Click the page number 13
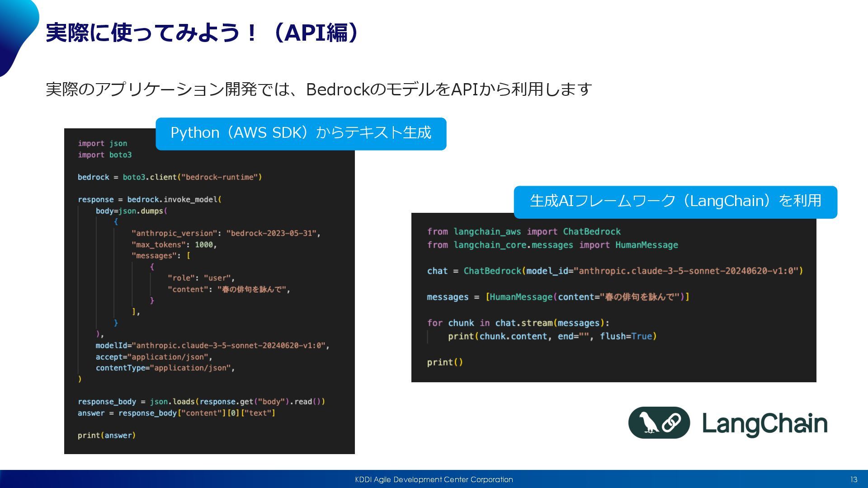Screen dimensions: 868x488 [x=853, y=479]
